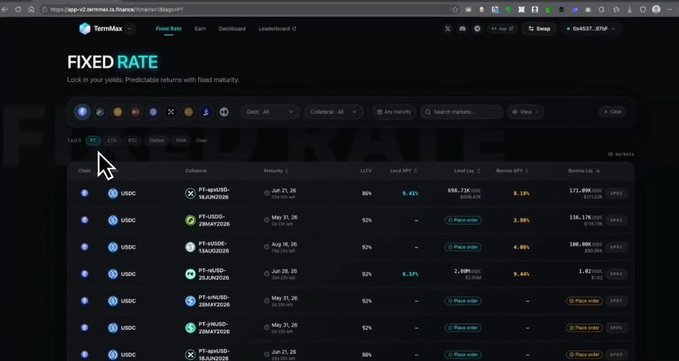Click the circular icon right of Discord
The image size is (679, 361).
coord(477,29)
